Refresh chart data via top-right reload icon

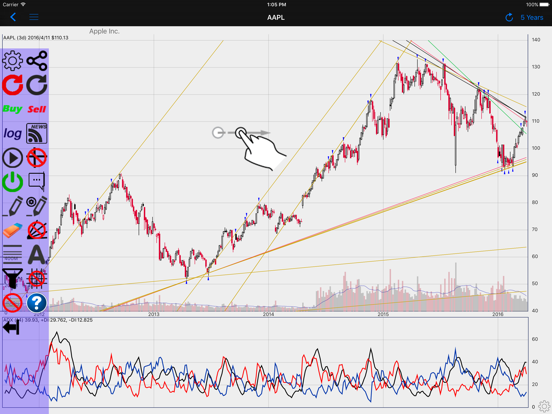509,17
